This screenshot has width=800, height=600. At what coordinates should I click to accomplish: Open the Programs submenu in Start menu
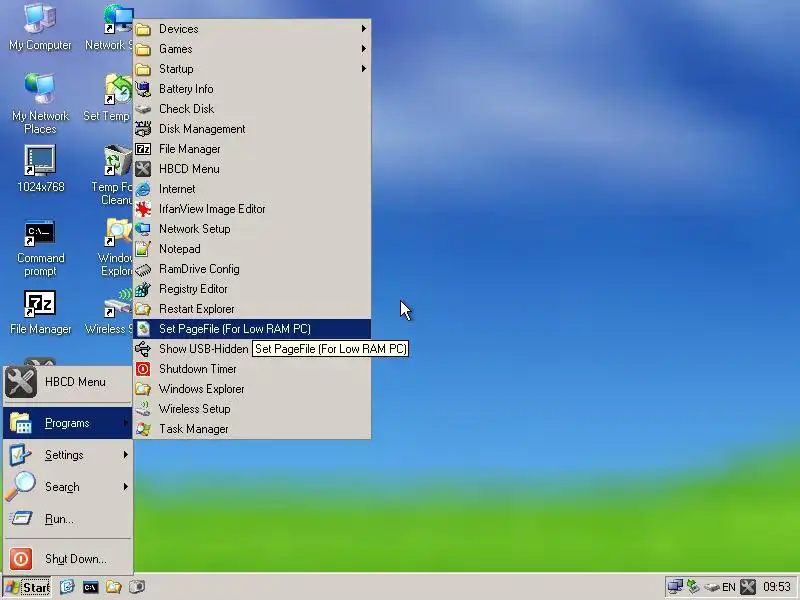tap(67, 423)
